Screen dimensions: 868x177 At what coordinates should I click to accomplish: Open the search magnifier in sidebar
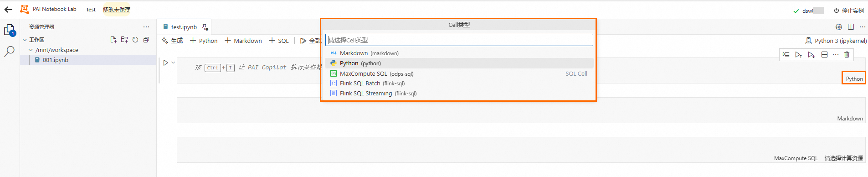coord(9,52)
